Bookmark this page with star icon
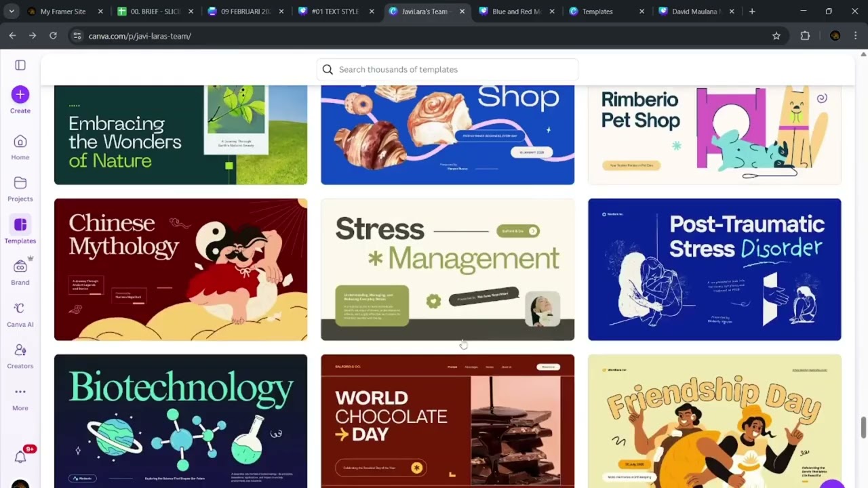Image resolution: width=868 pixels, height=488 pixels. tap(776, 36)
